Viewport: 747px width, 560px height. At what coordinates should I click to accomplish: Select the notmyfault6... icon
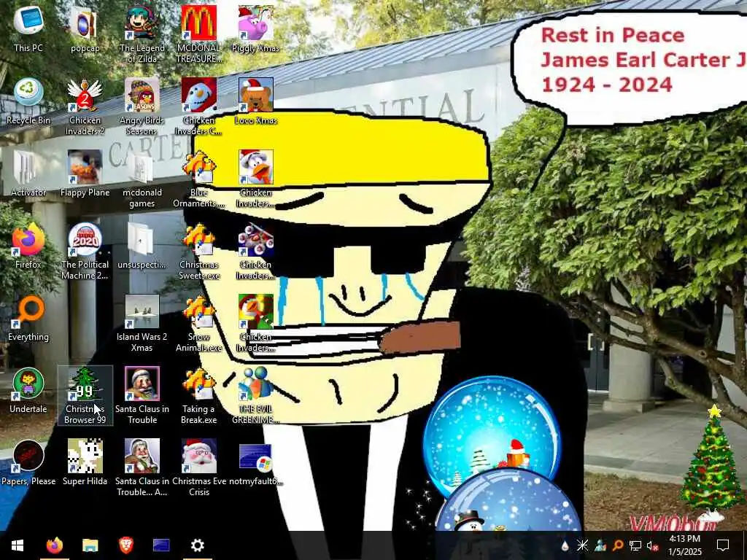pyautogui.click(x=256, y=463)
